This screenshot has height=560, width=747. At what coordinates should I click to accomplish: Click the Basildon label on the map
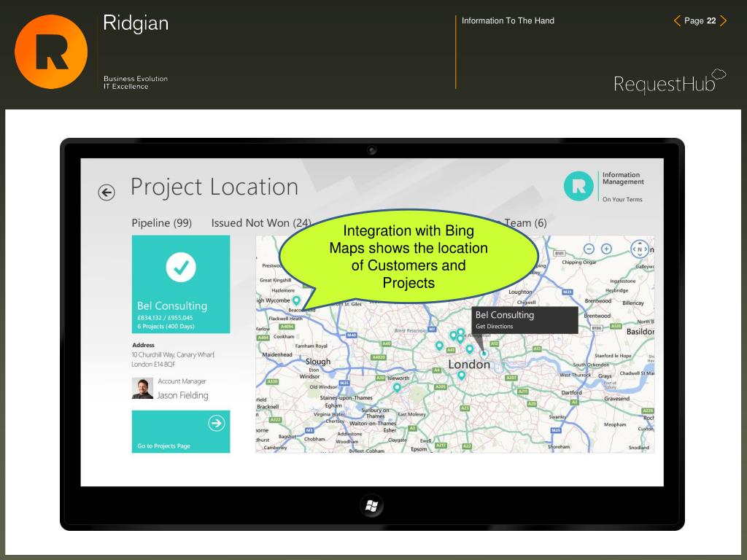(640, 332)
